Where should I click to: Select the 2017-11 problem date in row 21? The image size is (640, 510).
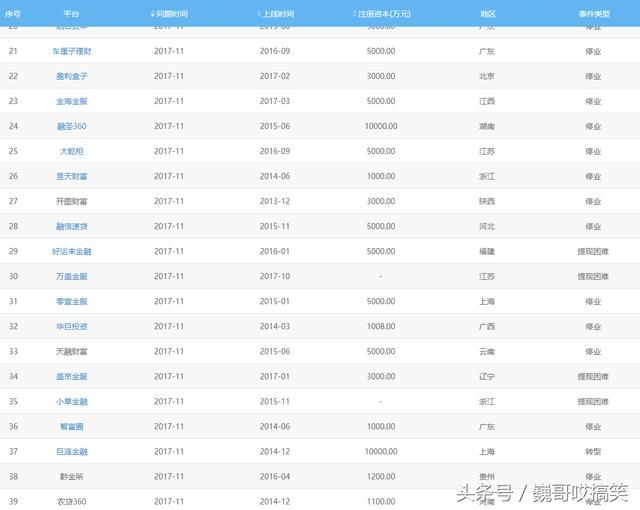[x=169, y=51]
